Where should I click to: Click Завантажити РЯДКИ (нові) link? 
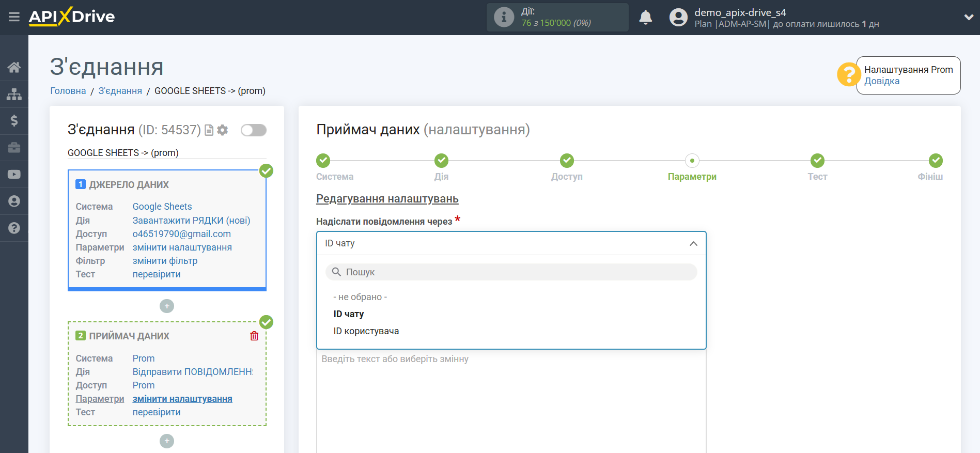click(191, 221)
